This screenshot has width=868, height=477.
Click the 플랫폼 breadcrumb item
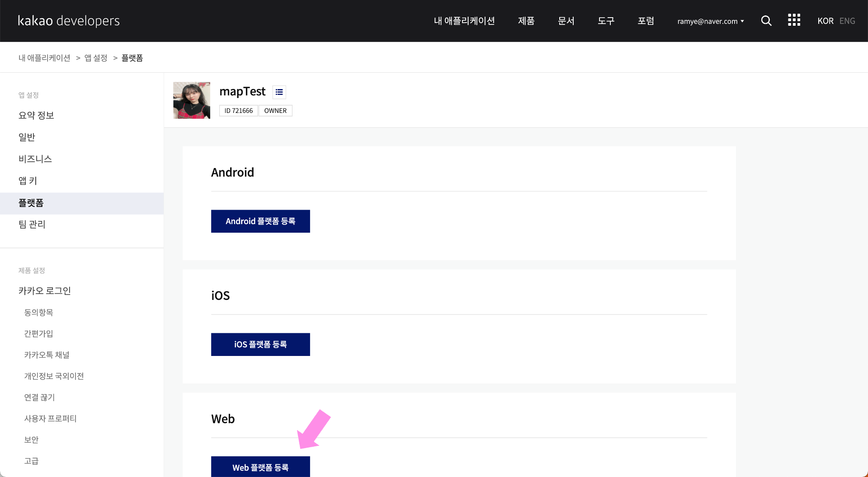point(132,58)
